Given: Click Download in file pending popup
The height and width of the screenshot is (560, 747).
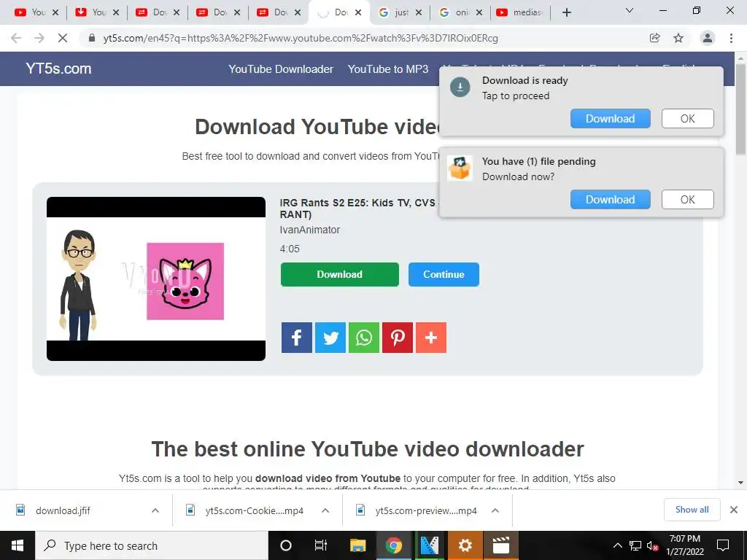Looking at the screenshot, I should tap(611, 200).
